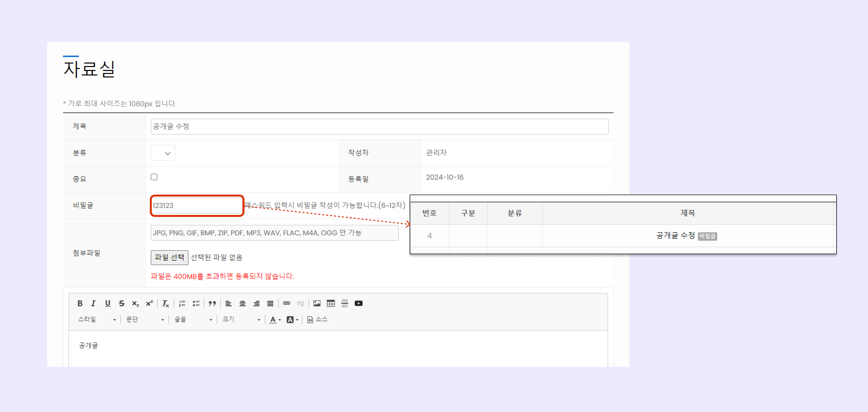Center align the text
The width and height of the screenshot is (868, 412).
(242, 304)
